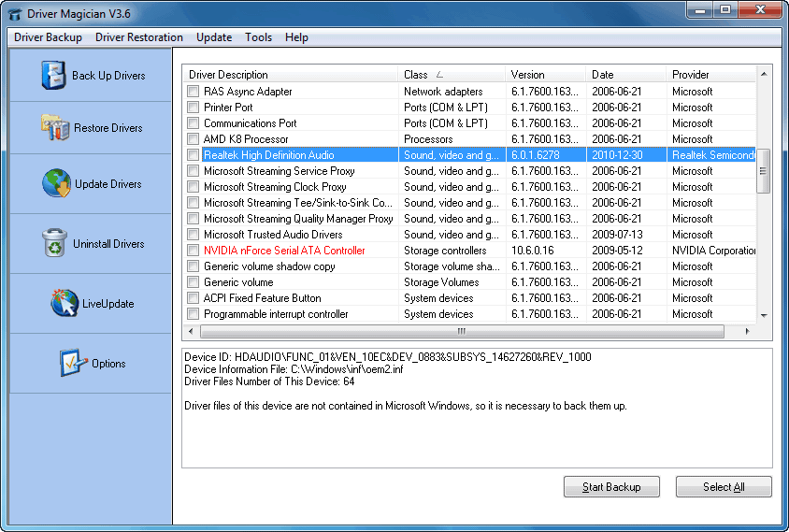Check the NVIDIA nForce Serial ATA Controller box

[194, 251]
